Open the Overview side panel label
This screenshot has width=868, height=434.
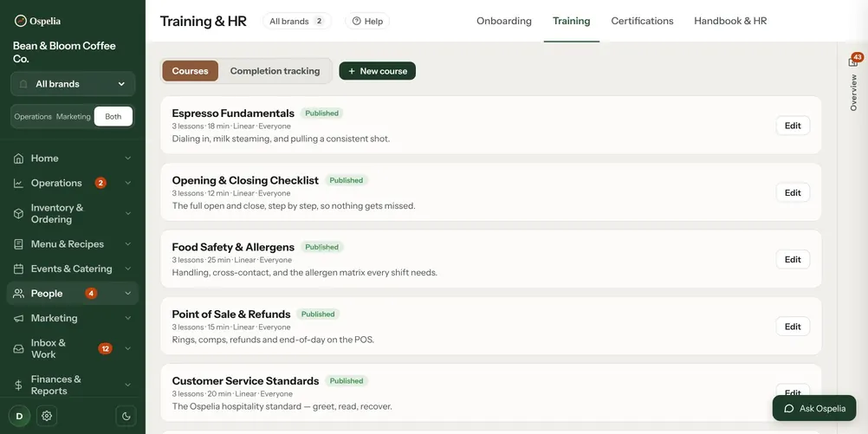point(853,93)
